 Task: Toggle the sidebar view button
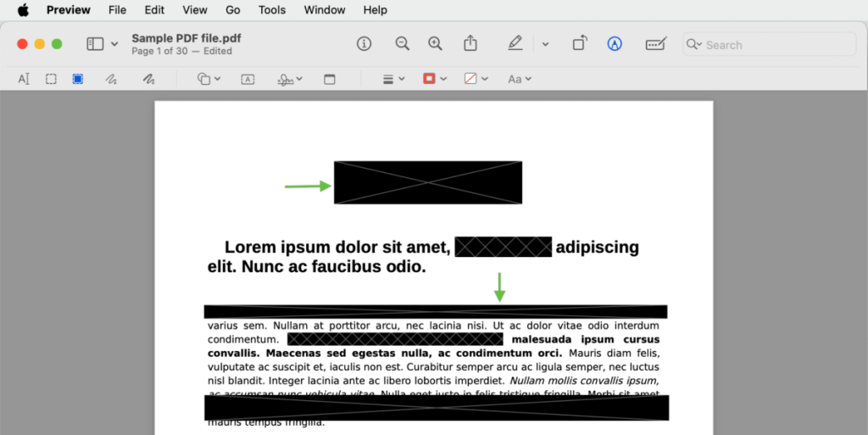95,44
